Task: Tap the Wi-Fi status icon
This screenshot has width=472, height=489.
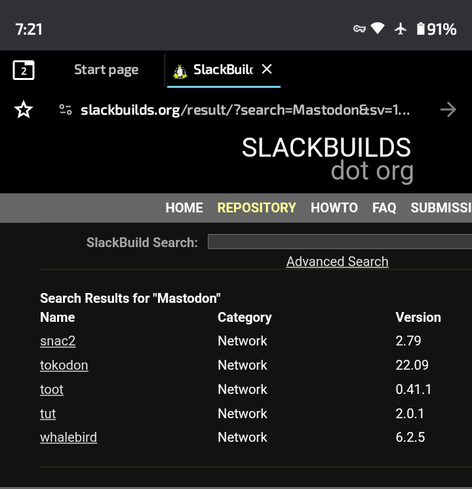Action: 378,28
